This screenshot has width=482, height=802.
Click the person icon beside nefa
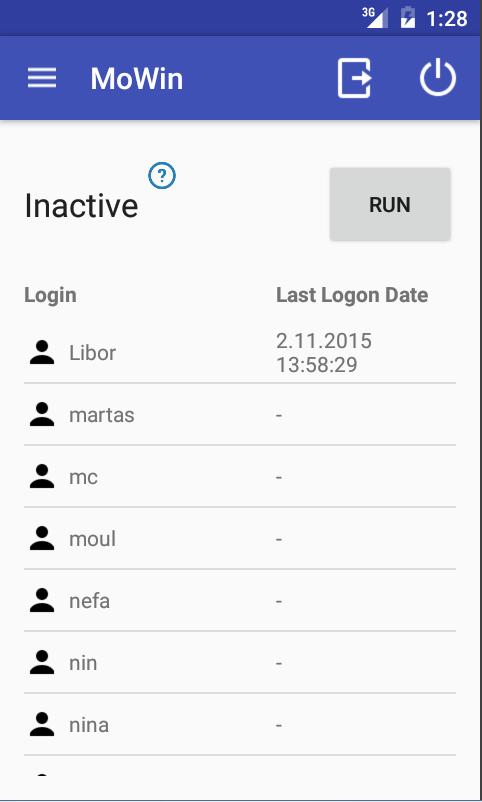tap(42, 600)
